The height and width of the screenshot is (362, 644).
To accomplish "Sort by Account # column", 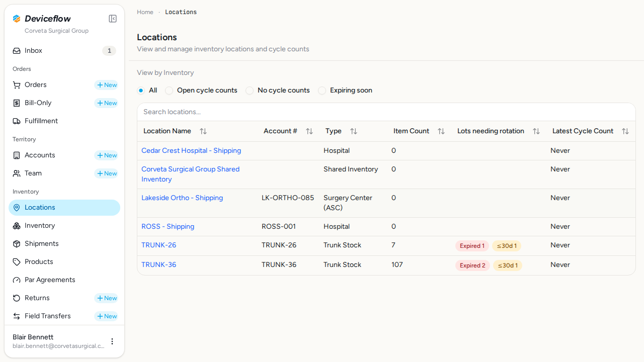I will (x=309, y=131).
